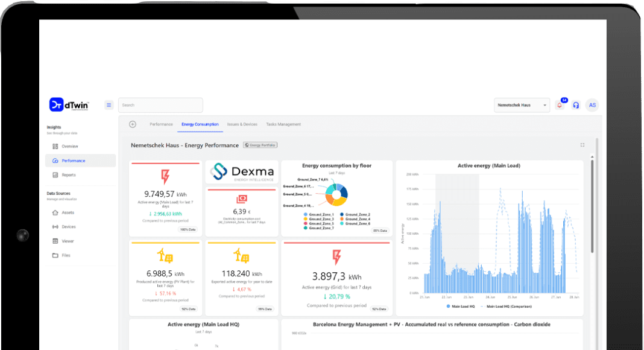
Task: Switch to the Issues & Devices tab
Action: click(242, 124)
